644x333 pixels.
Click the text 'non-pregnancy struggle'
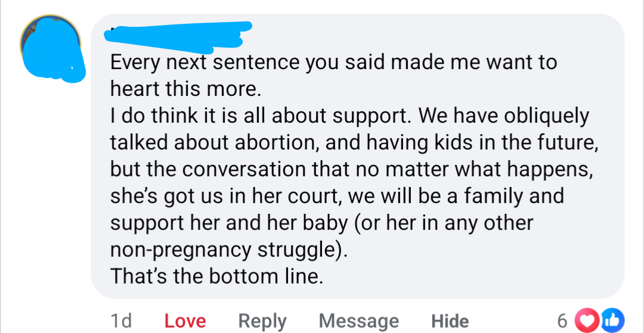[225, 250]
